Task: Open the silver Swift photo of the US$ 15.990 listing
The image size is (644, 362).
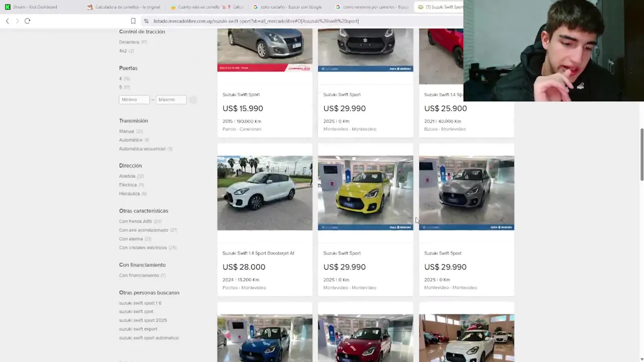Action: pyautogui.click(x=265, y=50)
